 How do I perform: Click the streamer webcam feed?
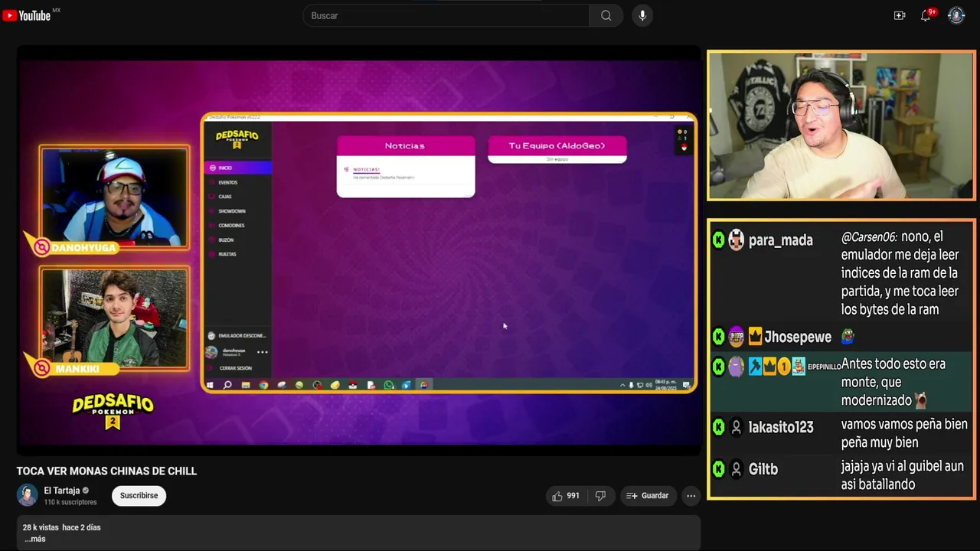[841, 126]
